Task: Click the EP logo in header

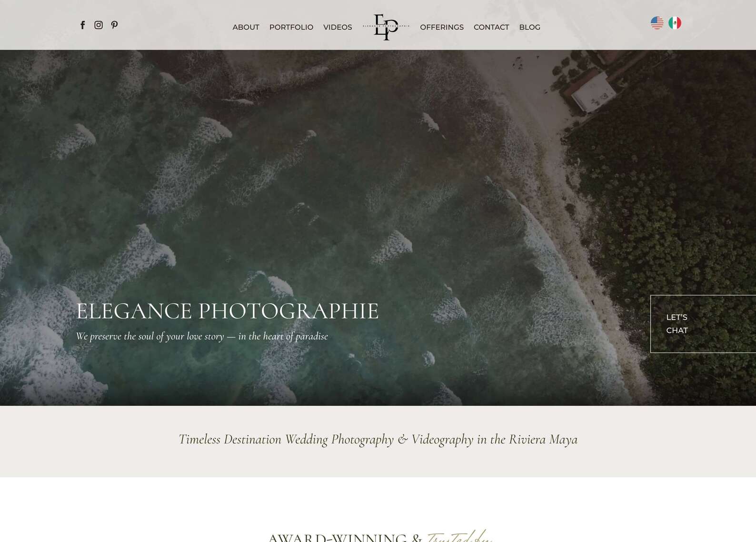Action: (386, 27)
